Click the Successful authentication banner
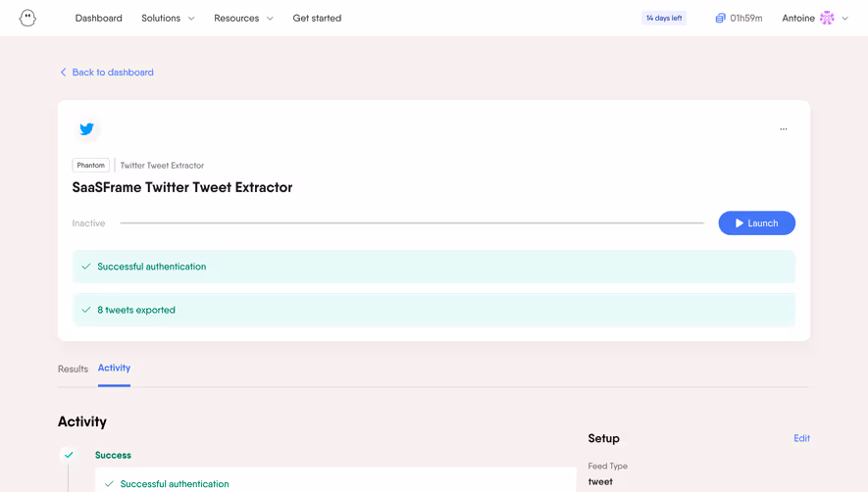 point(434,267)
